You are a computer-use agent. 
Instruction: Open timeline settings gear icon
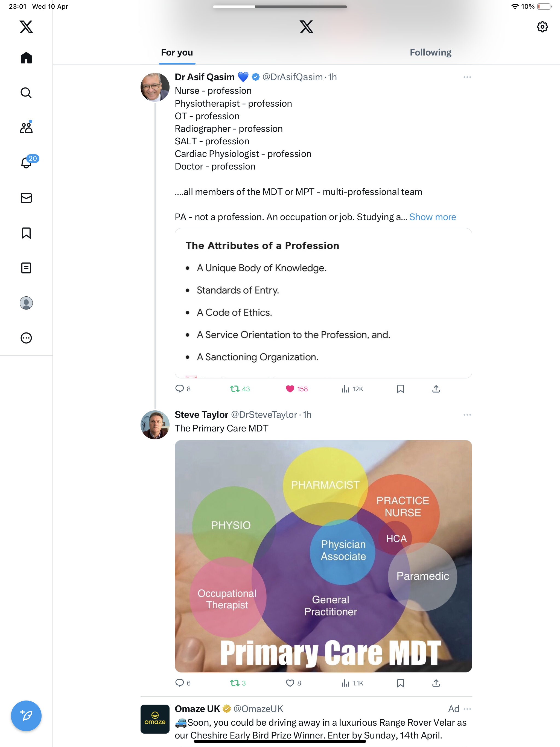pos(542,27)
